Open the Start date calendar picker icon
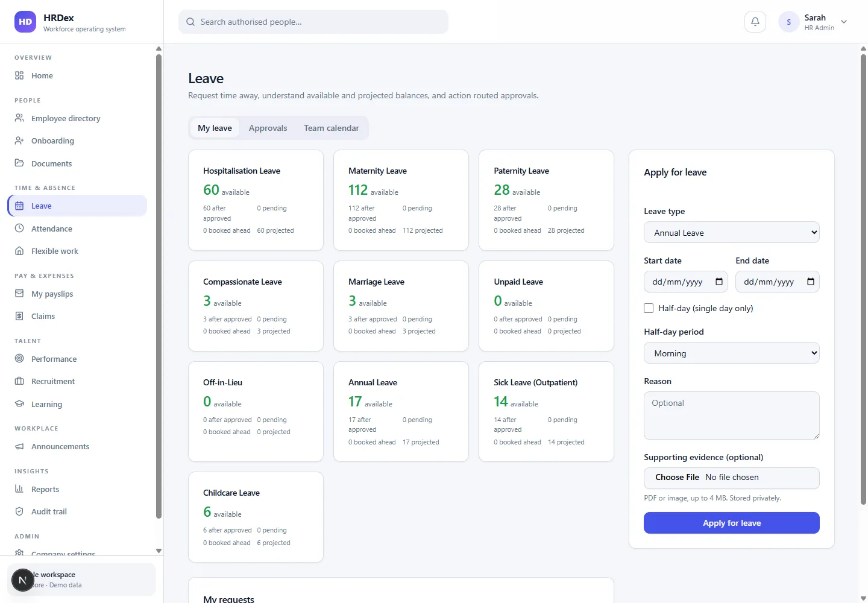This screenshot has height=603, width=868. [x=719, y=282]
